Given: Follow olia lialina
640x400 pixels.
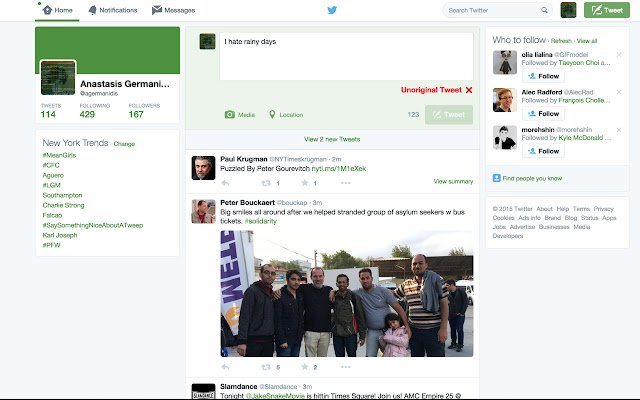Looking at the screenshot, I should click(x=543, y=76).
